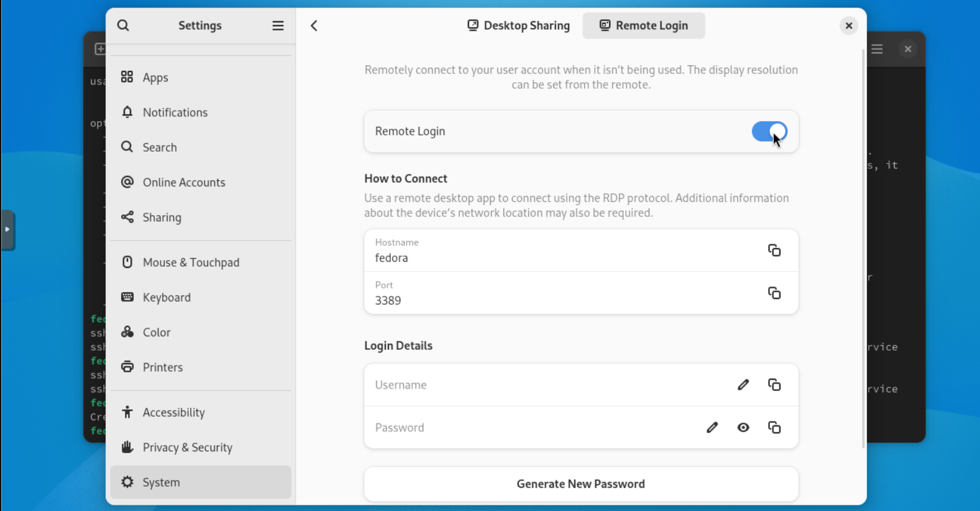Show the password with eye icon
Viewport: 980px width, 511px height.
tap(743, 428)
